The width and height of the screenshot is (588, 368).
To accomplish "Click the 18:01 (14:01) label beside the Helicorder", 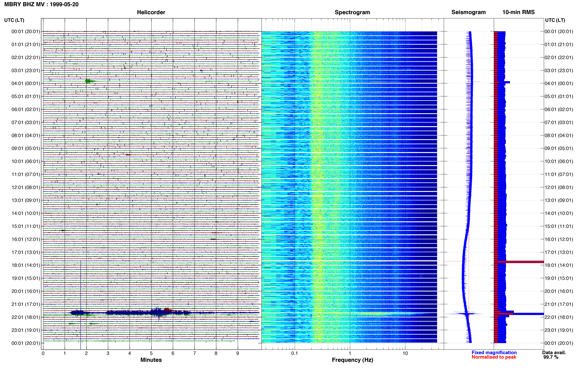I will [26, 265].
